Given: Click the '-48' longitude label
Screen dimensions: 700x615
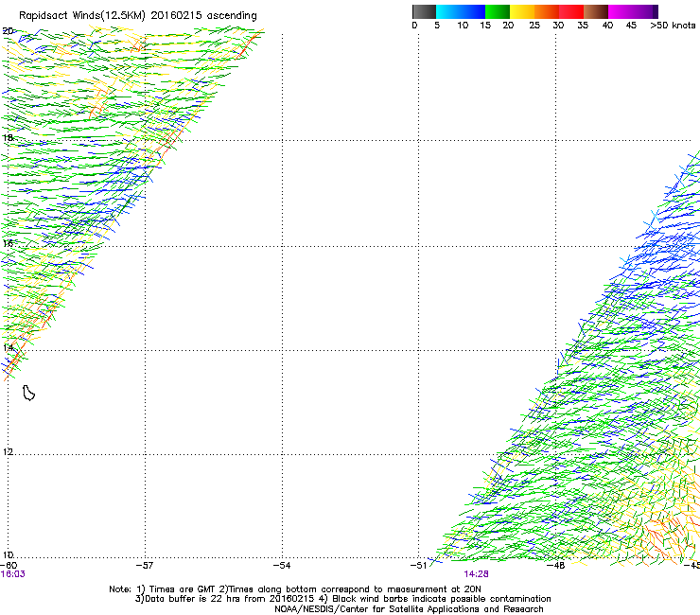Looking at the screenshot, I should point(556,566).
